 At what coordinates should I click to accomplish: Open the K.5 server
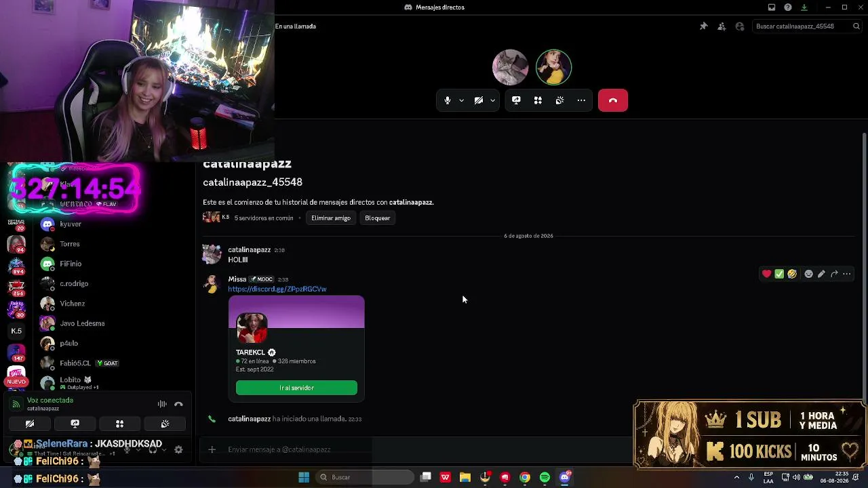coord(16,331)
